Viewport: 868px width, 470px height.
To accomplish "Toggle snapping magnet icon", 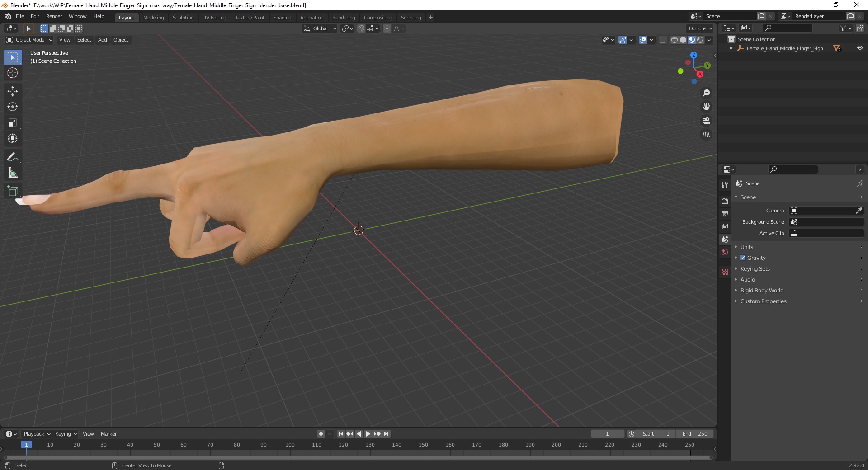I will [361, 28].
